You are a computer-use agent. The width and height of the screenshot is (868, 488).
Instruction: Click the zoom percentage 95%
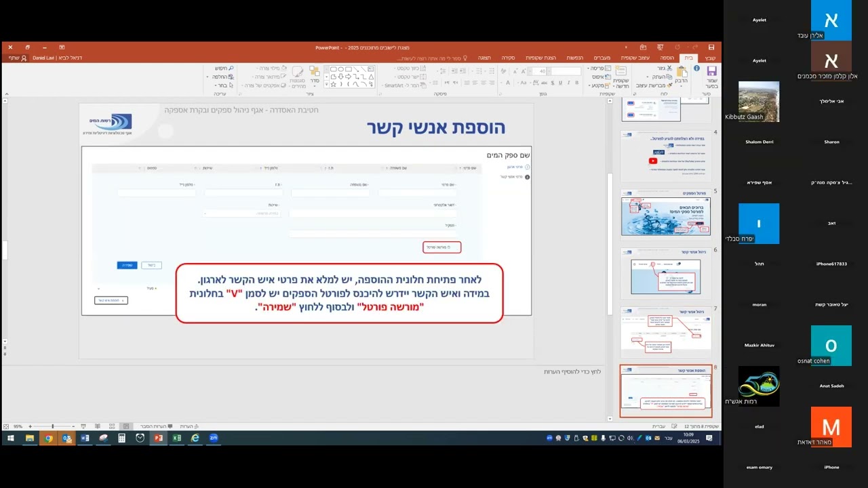(x=18, y=426)
